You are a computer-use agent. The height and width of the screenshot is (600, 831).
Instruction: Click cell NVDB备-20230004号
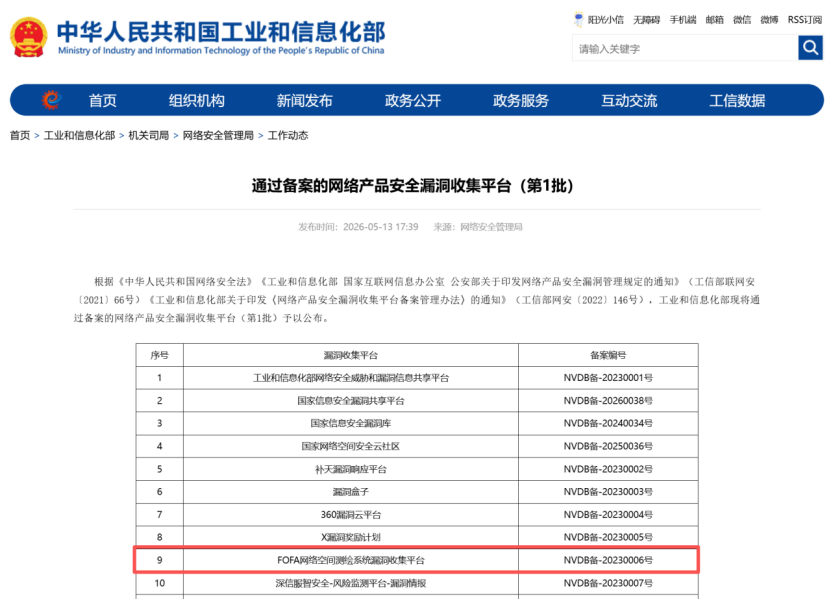point(608,515)
